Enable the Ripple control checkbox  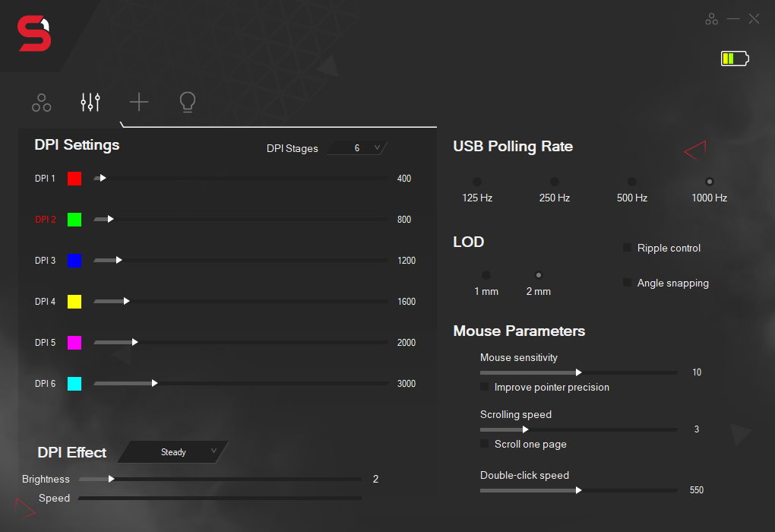tap(628, 248)
